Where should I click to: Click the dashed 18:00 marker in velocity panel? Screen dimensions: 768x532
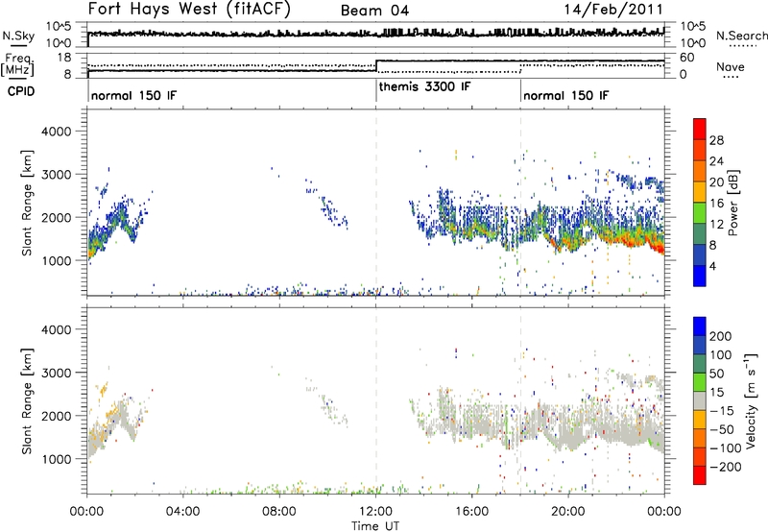point(520,400)
